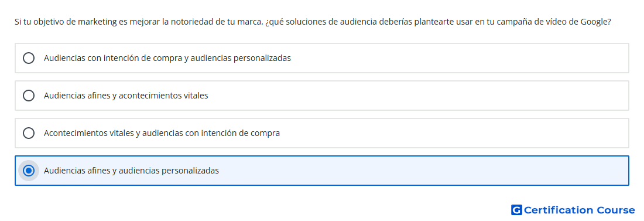Click the question text about notoriedad de marca
This screenshot has width=644, height=221.
click(313, 22)
